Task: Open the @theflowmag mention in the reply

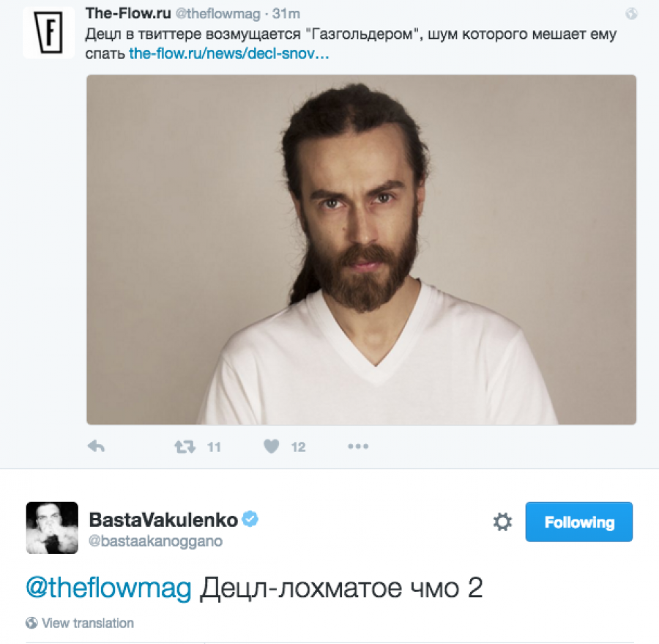Action: point(108,588)
